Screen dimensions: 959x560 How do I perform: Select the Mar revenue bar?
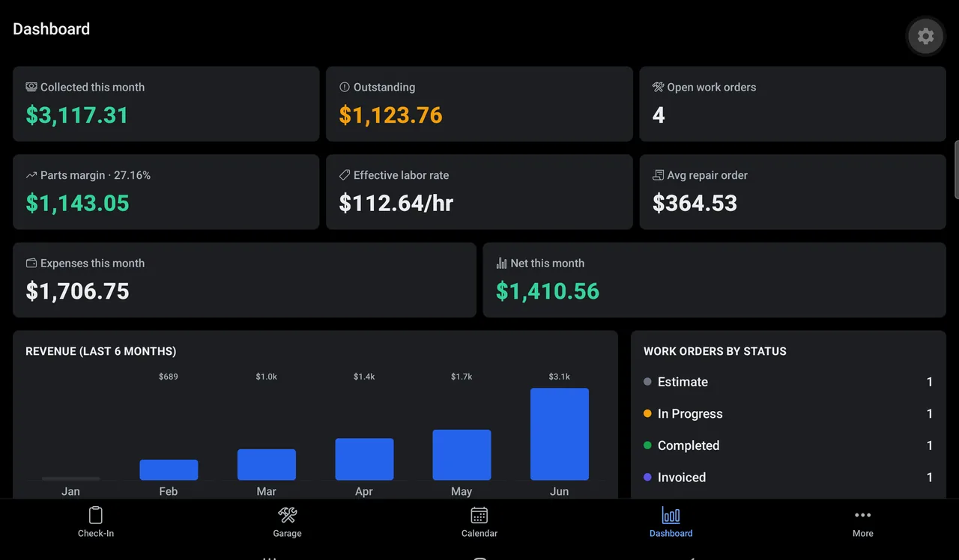[x=267, y=465]
